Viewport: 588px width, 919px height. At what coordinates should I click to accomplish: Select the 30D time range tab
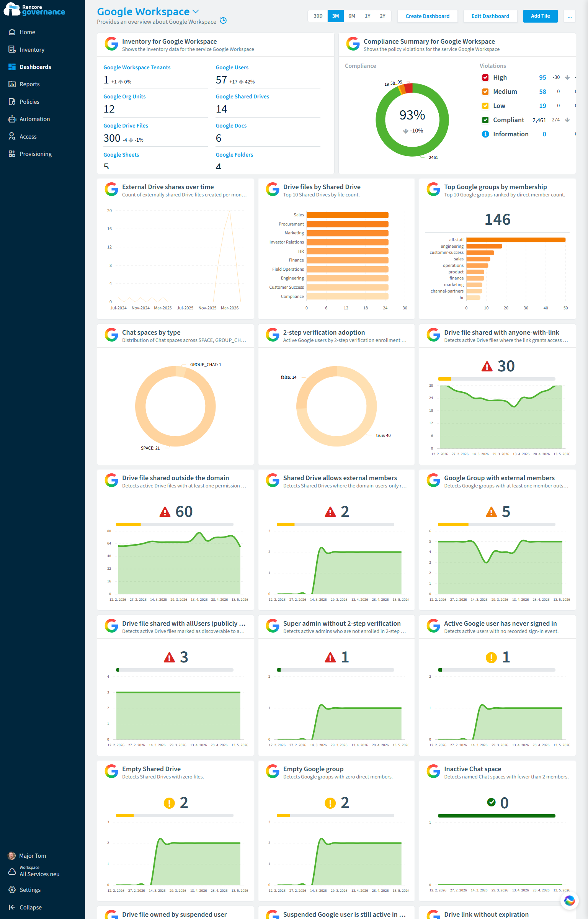click(x=318, y=16)
